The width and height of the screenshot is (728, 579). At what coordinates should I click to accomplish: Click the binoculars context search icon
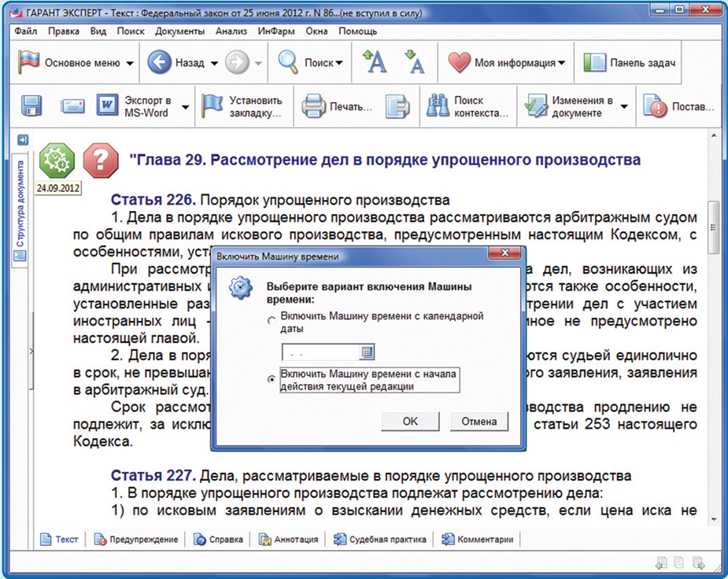click(x=438, y=106)
